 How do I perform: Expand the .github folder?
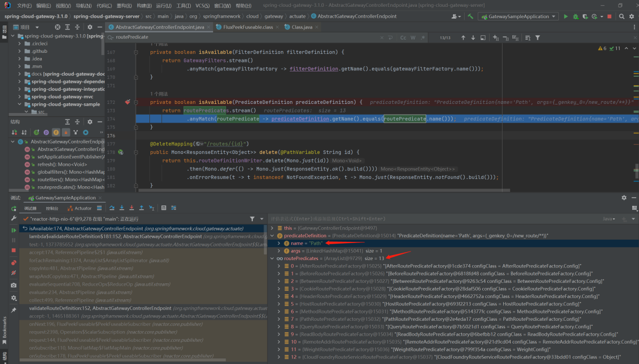(x=19, y=51)
